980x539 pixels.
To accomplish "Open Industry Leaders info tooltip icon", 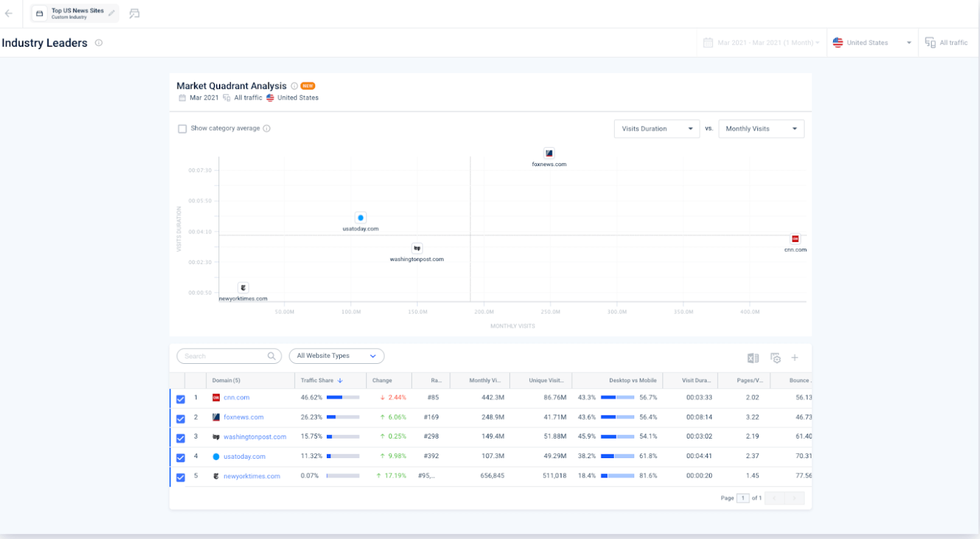I will click(99, 43).
